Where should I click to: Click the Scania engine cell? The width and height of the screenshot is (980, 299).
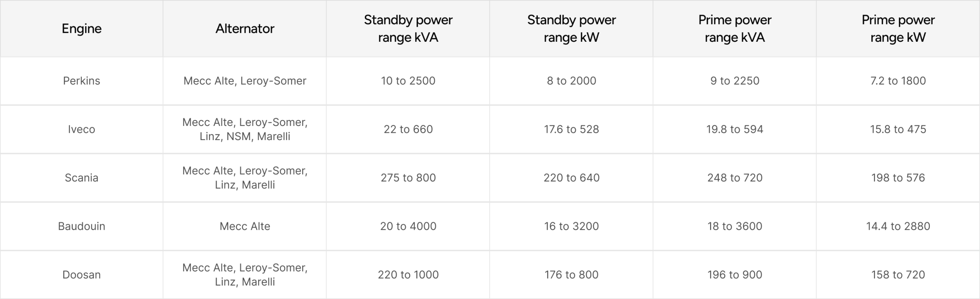coord(82,178)
